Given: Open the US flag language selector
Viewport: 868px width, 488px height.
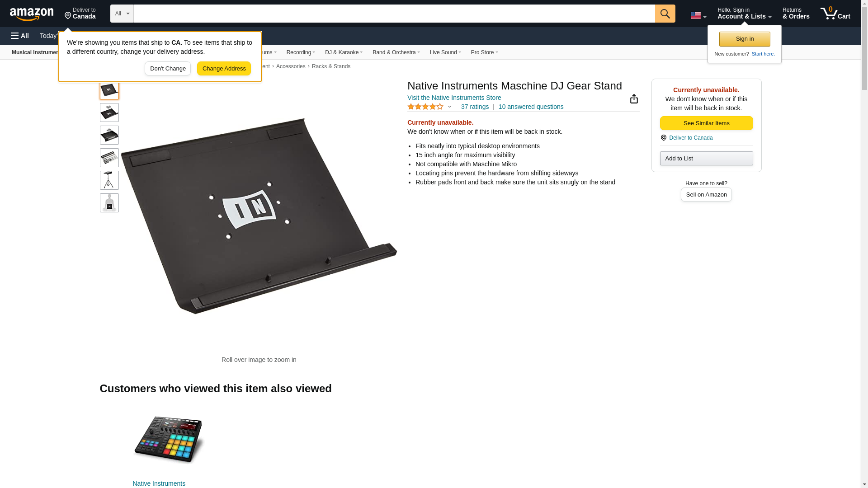Looking at the screenshot, I should pos(698,15).
